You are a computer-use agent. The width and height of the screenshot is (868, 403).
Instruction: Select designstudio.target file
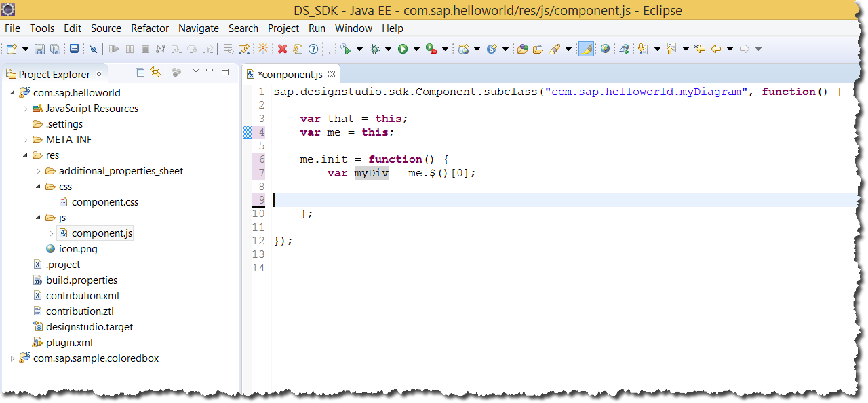(x=89, y=327)
